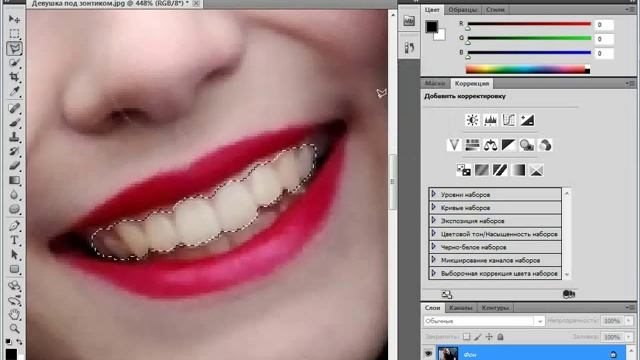Add a Levels adjustment
The width and height of the screenshot is (640, 360).
pos(490,120)
